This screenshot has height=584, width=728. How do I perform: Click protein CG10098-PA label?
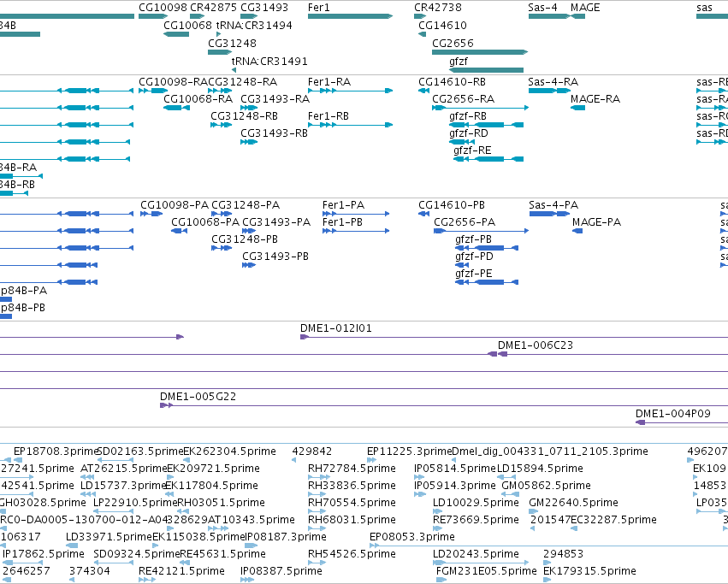pyautogui.click(x=175, y=204)
